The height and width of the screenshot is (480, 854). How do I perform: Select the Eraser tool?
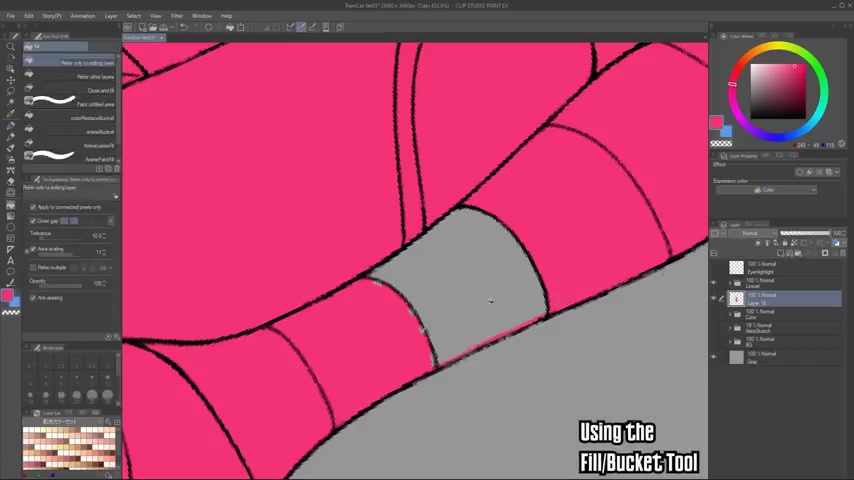[x=10, y=181]
